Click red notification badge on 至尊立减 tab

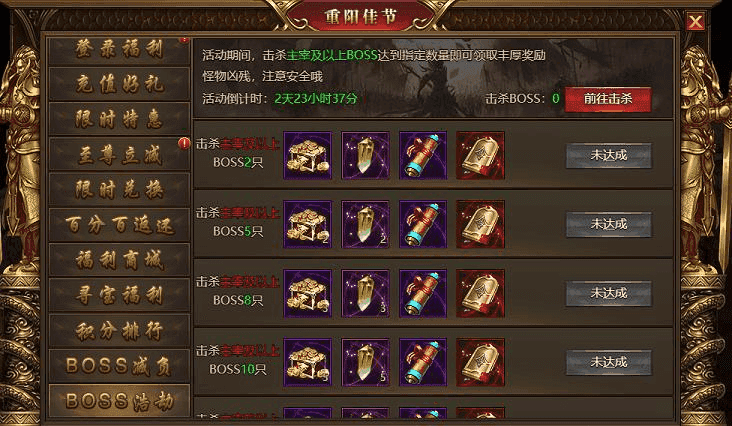click(184, 143)
